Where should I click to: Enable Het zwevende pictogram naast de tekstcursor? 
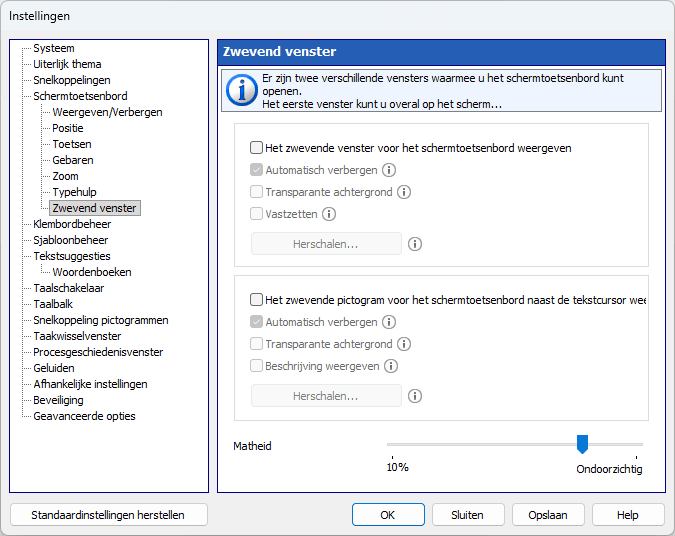256,300
